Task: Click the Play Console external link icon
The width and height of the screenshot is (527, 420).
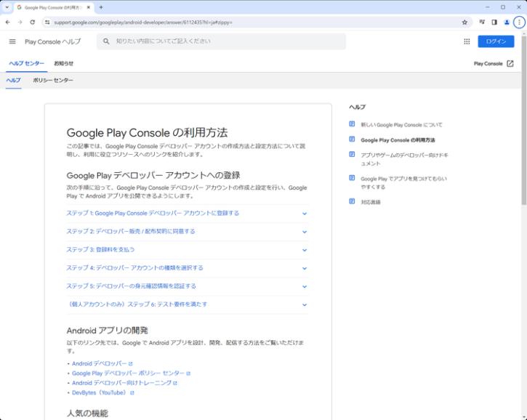Action: coord(510,63)
